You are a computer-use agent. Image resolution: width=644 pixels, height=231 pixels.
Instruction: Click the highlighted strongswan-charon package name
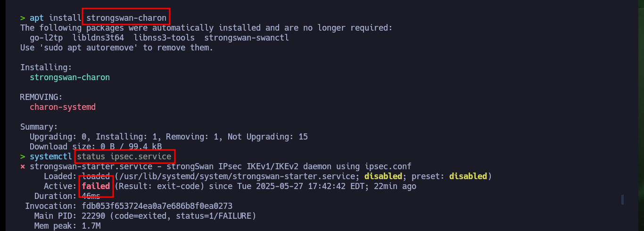point(126,18)
